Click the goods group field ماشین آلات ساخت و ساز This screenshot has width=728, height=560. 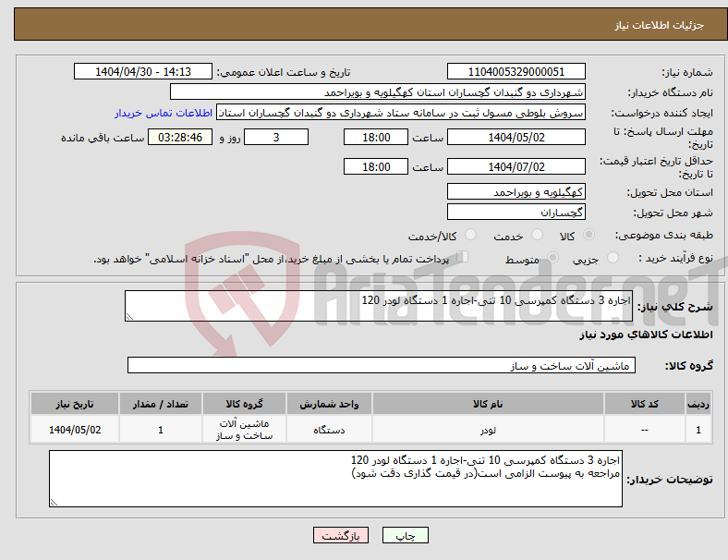[x=382, y=365]
